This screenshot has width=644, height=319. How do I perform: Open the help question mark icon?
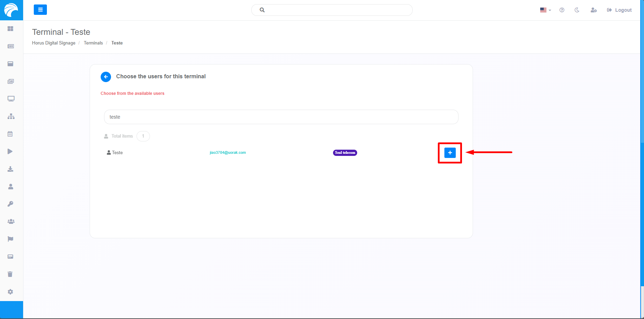point(562,10)
